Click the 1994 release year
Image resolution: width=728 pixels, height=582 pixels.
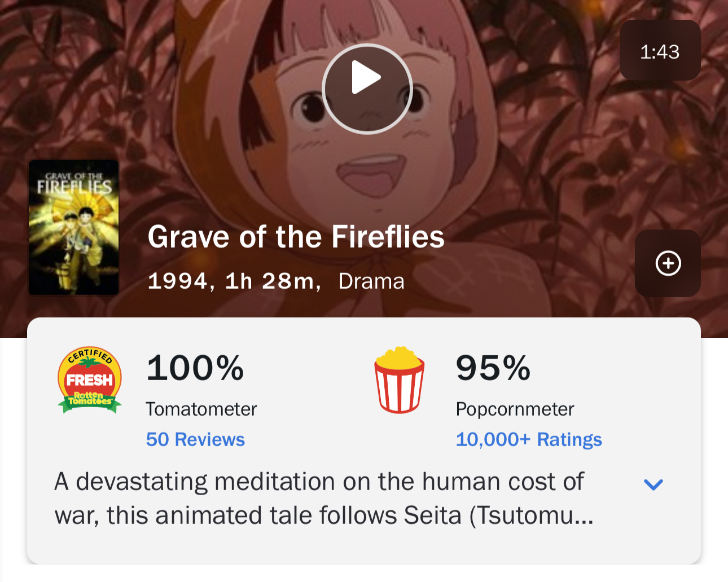pyautogui.click(x=178, y=281)
